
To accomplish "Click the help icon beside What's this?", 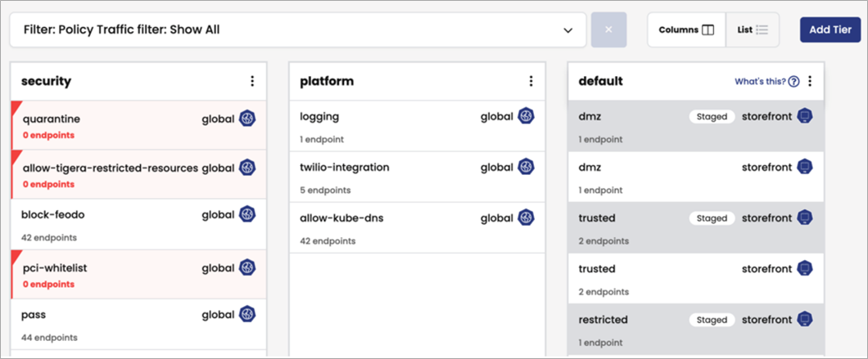I will click(x=793, y=81).
